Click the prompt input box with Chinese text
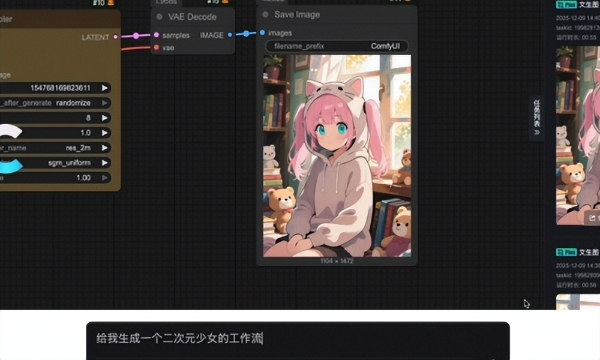The image size is (600, 360). click(x=298, y=340)
